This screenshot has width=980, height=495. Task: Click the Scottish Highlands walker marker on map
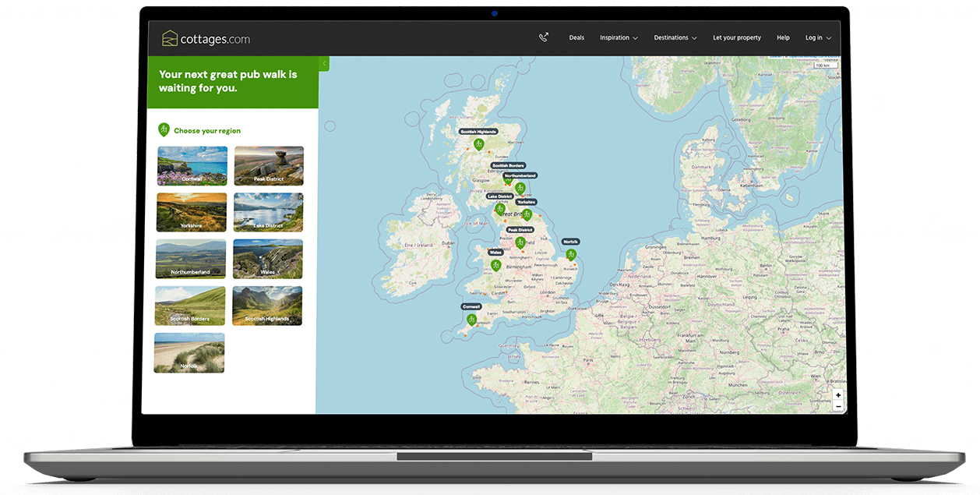click(x=479, y=144)
